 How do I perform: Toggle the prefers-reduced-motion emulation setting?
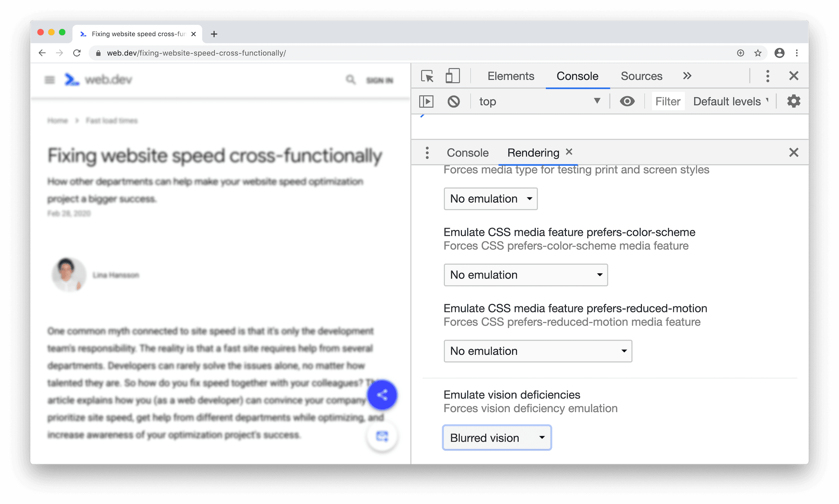(x=537, y=351)
